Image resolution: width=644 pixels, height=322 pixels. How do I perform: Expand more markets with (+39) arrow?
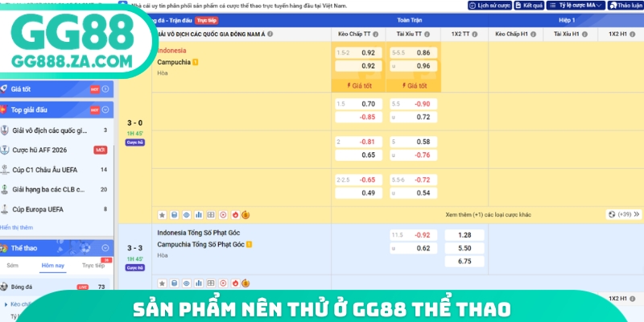coord(623,214)
